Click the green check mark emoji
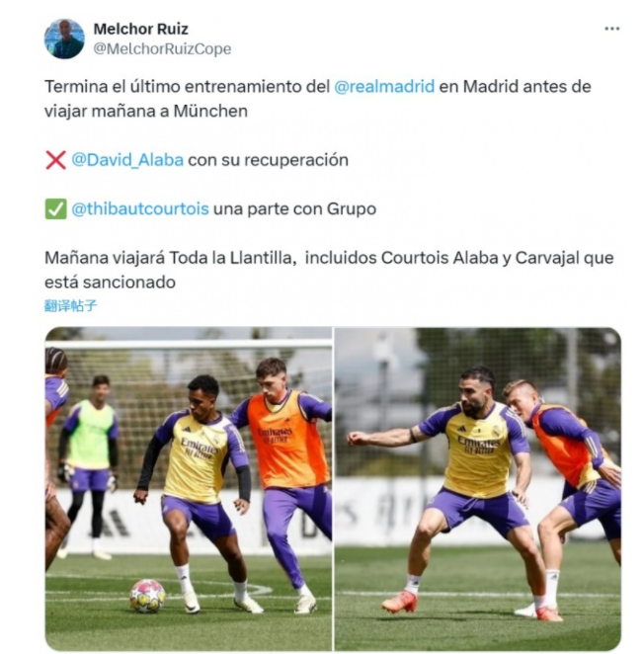Screen dimensions: 644x654 pos(55,209)
